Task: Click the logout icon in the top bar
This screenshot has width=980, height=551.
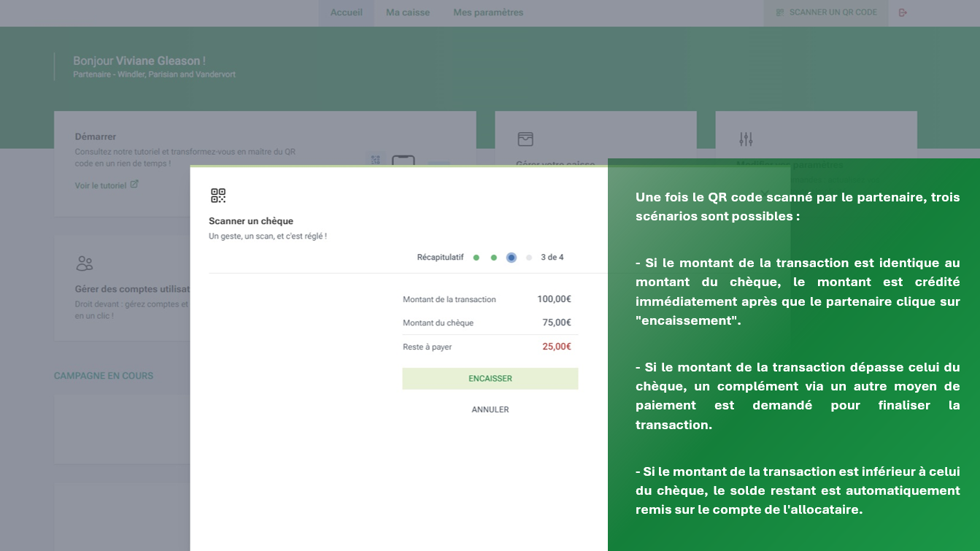Action: coord(903,12)
